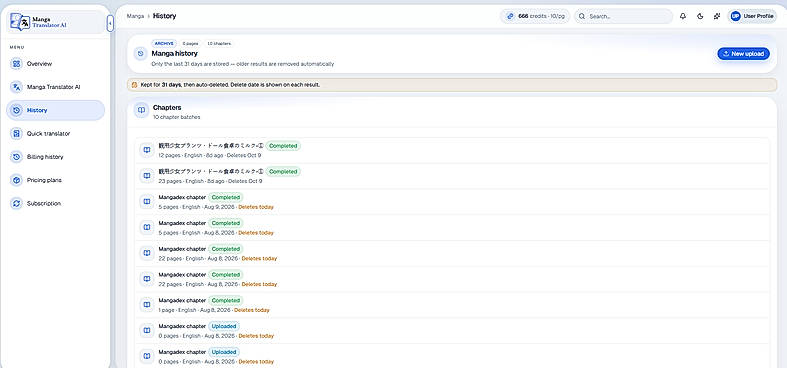The height and width of the screenshot is (368, 787).
Task: Click the Chapters section heading
Action: click(167, 107)
